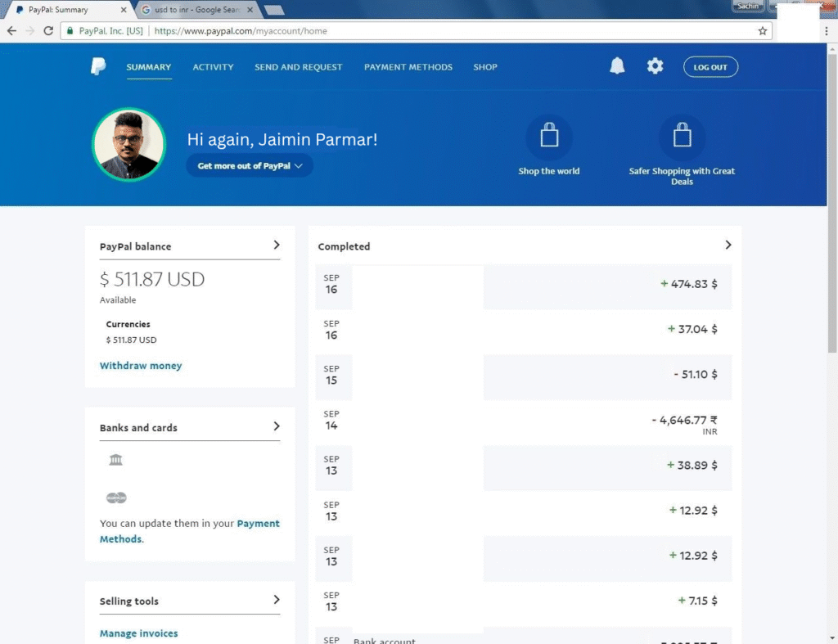Bookmark this page with star icon
This screenshot has width=838, height=644.
[763, 31]
